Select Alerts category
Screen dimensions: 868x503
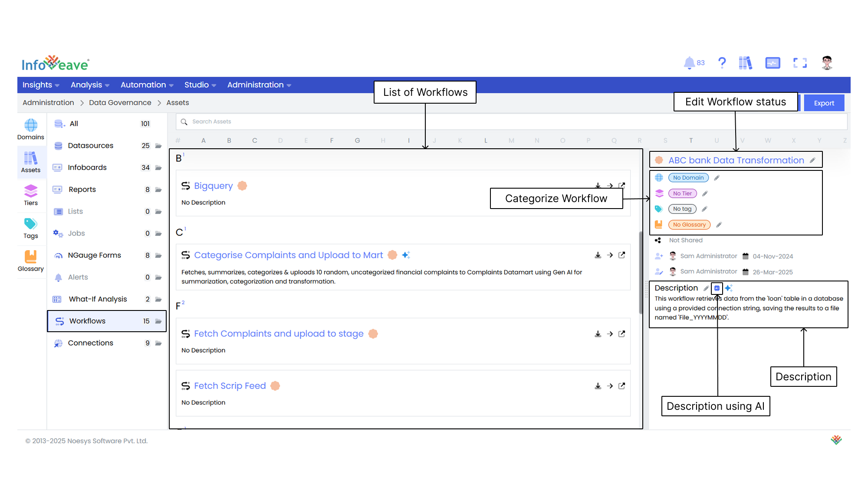107,277
